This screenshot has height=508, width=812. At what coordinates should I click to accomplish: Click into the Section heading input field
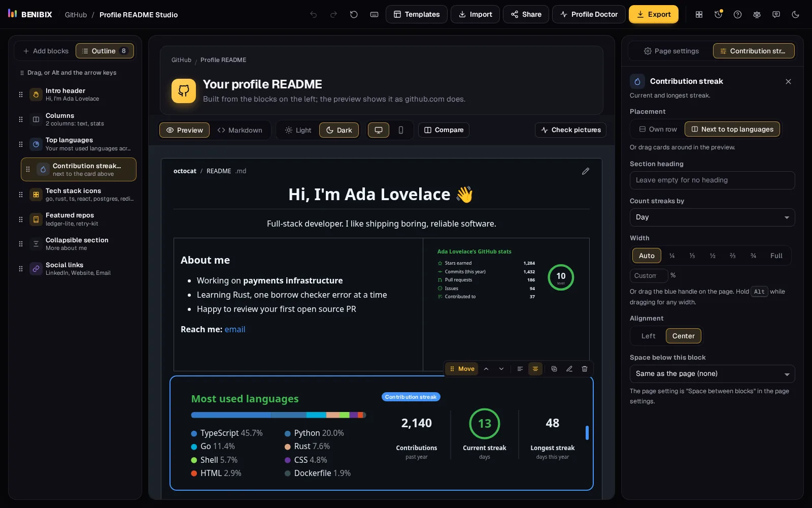712,180
